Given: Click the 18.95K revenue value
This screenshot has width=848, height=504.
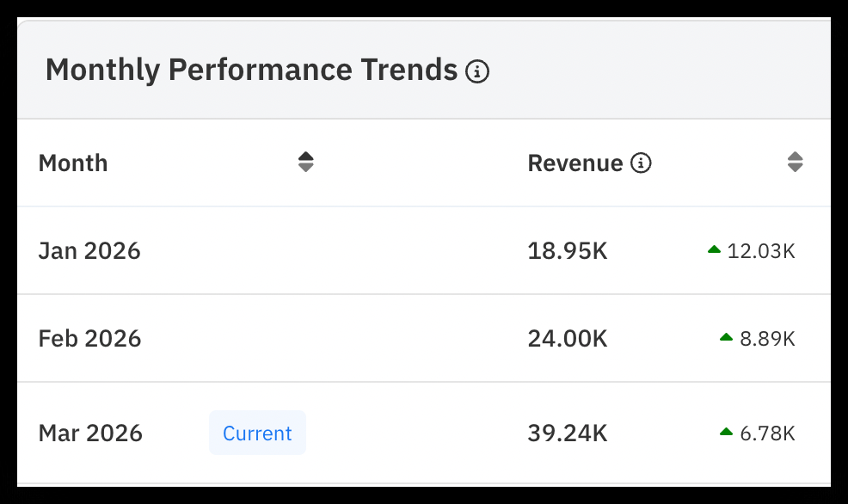Looking at the screenshot, I should 568,250.
